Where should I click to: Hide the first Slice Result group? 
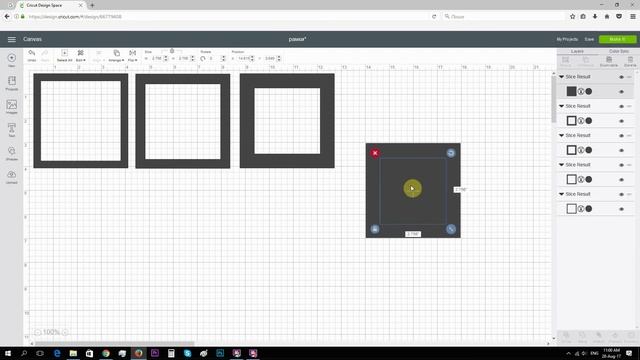pyautogui.click(x=621, y=77)
